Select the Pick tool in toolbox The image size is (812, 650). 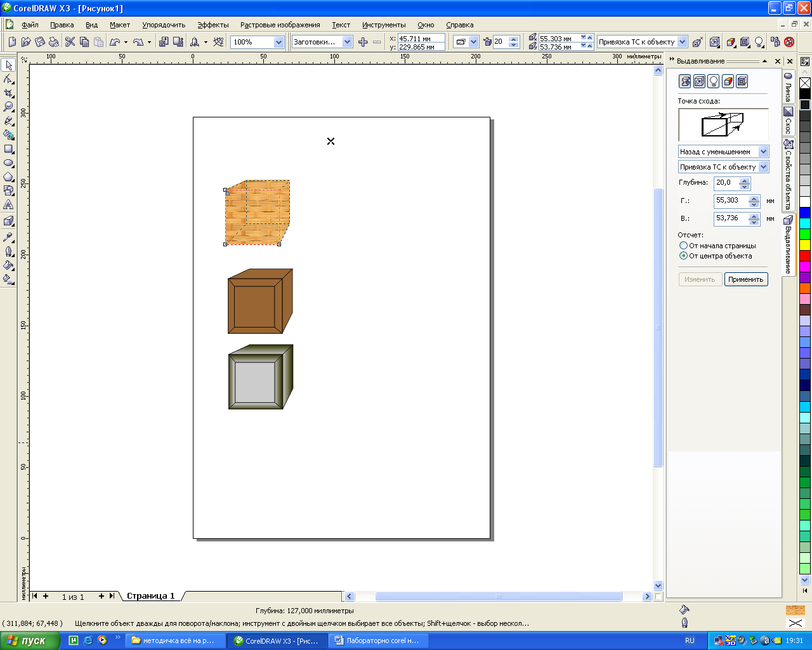tap(8, 65)
